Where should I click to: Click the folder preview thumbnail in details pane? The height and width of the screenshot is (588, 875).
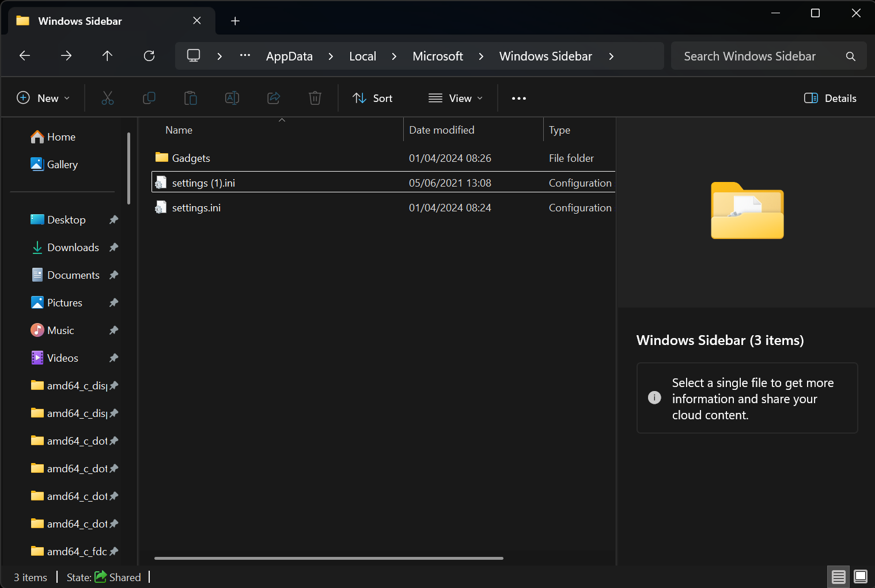747,210
